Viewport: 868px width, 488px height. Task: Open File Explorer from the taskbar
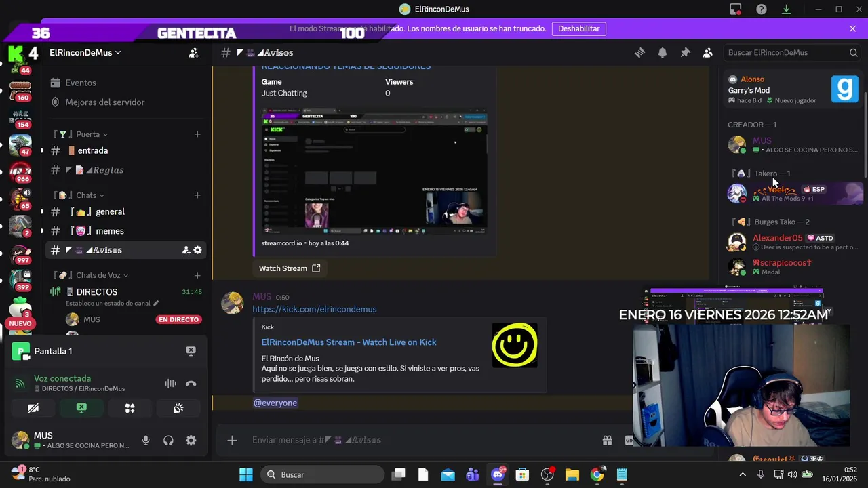pyautogui.click(x=572, y=474)
